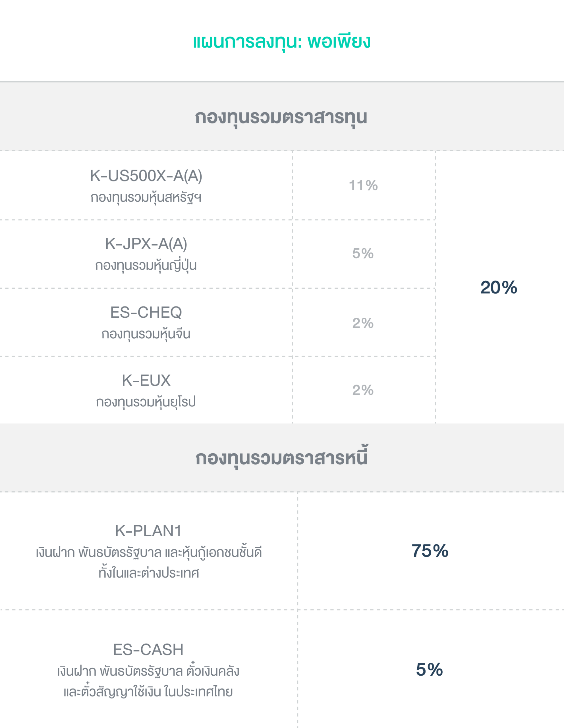Click the 20% total equity allocation
The height and width of the screenshot is (728, 564).
[498, 287]
